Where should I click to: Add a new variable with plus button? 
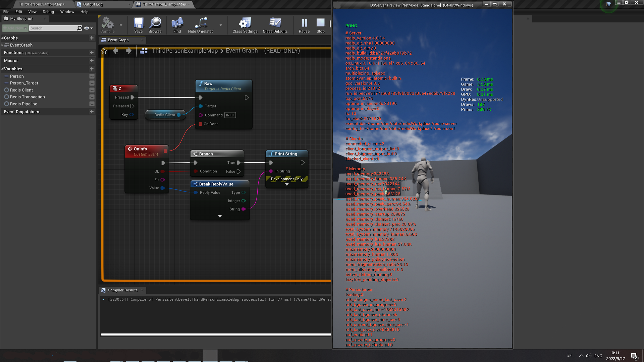coord(92,69)
